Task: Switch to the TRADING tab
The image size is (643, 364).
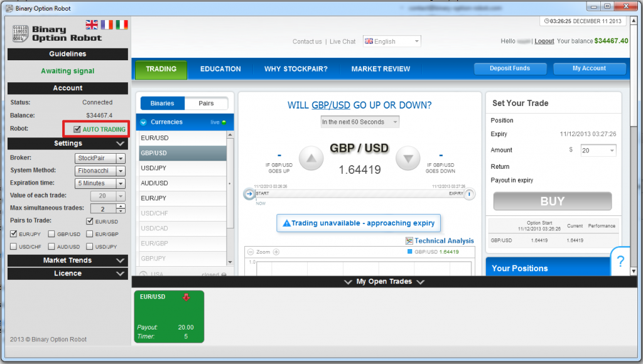Action: tap(161, 69)
